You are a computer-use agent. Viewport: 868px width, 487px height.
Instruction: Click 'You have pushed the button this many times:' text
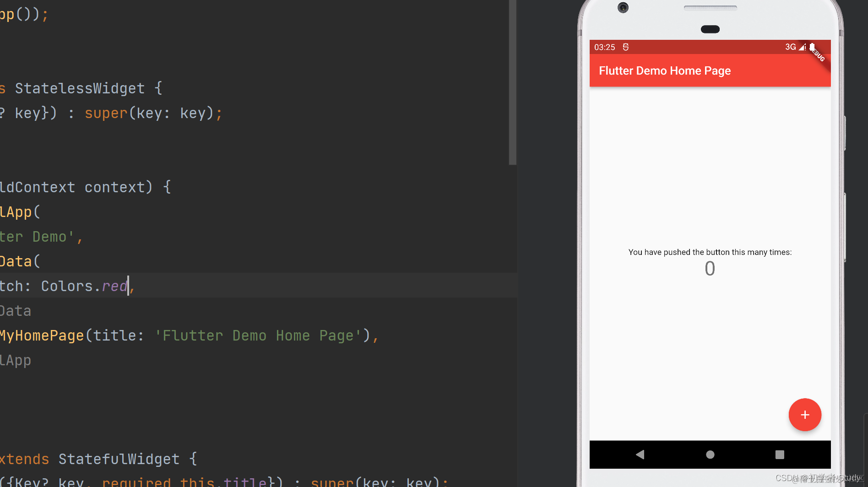(710, 252)
